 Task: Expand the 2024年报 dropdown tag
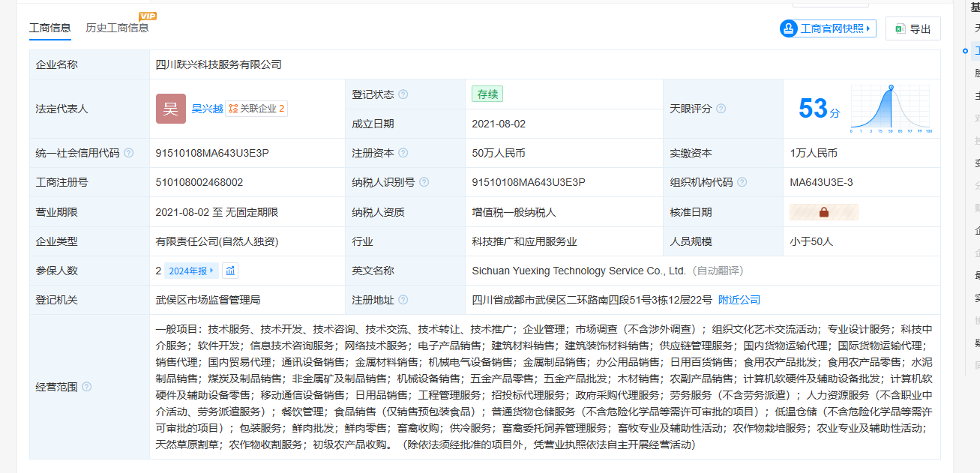click(190, 271)
